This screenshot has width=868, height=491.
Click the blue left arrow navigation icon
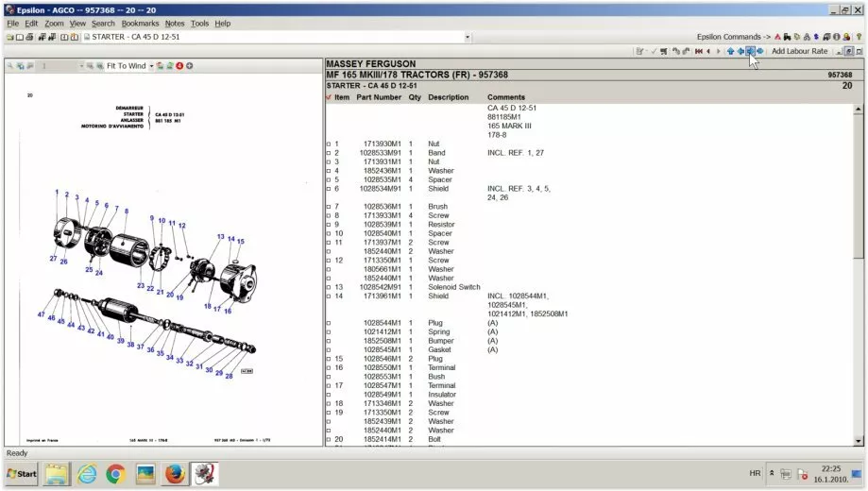[740, 51]
